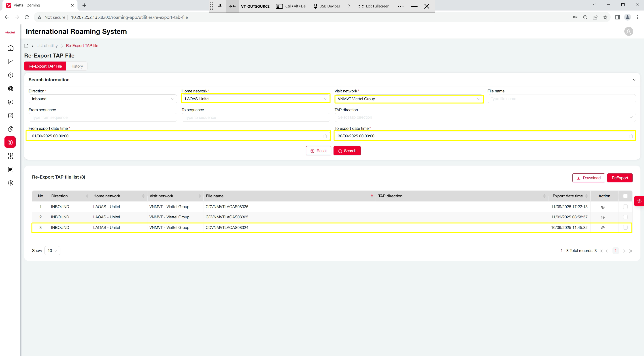Bookmark this page with the star icon
The image size is (644, 356).
point(605,17)
